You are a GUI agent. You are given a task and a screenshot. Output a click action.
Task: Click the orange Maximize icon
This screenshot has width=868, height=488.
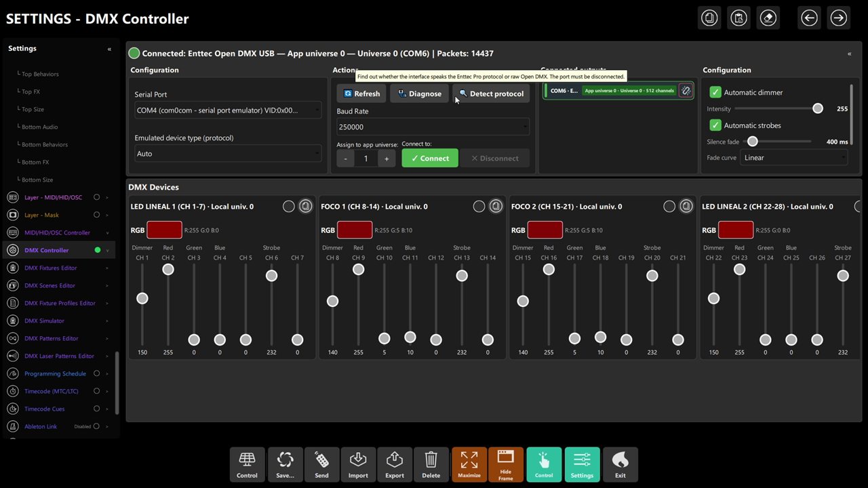[469, 465]
